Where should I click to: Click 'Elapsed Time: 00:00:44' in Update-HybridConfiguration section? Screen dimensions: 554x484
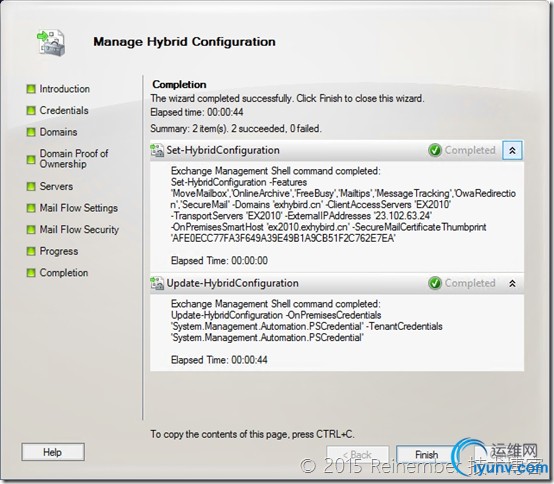pos(219,360)
